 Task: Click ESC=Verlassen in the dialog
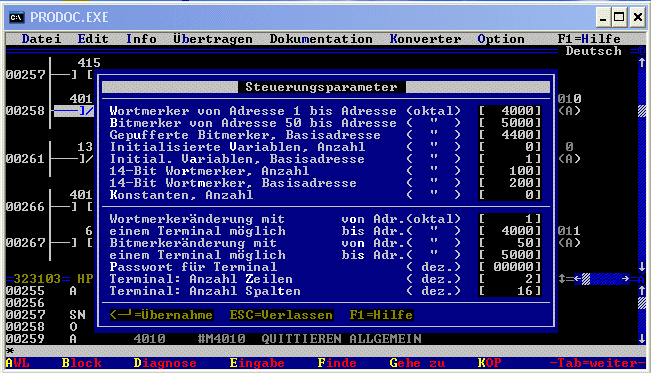(x=281, y=315)
